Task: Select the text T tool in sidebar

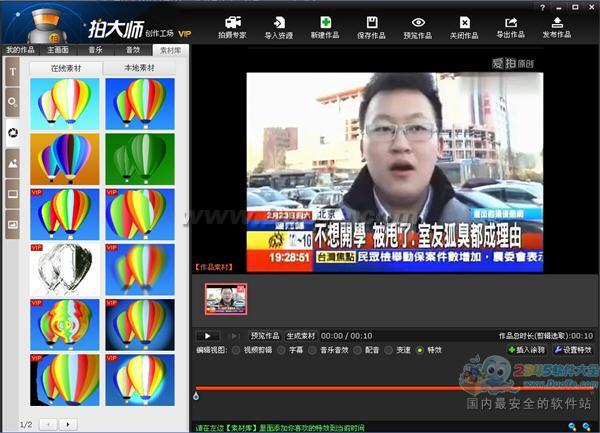Action: point(13,72)
